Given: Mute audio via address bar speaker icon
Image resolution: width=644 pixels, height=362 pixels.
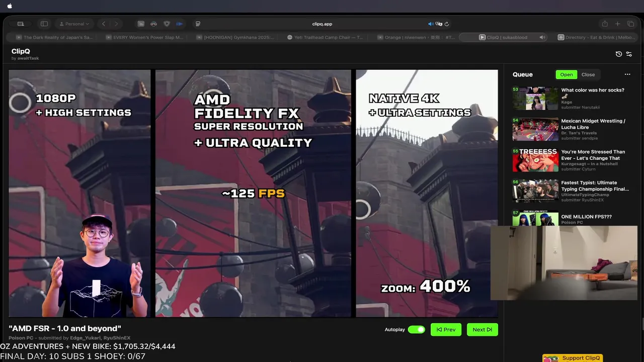Looking at the screenshot, I should point(431,24).
